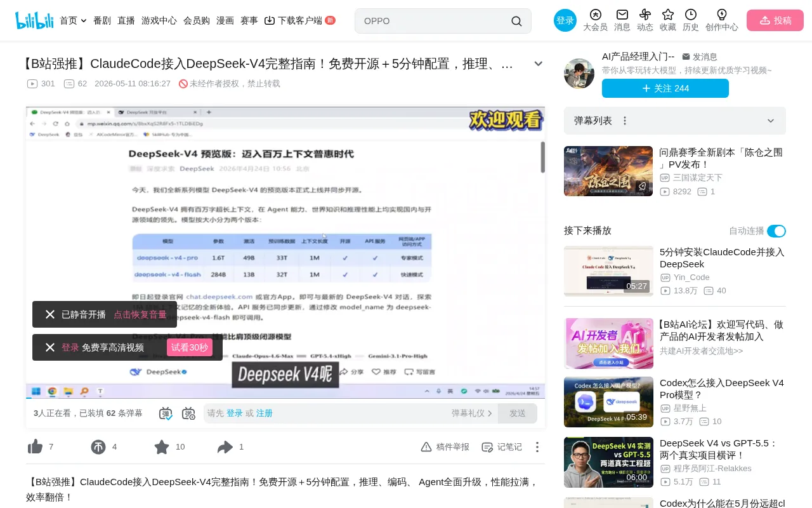Open 漫画 in the top navigation
The width and height of the screenshot is (812, 508).
[225, 20]
